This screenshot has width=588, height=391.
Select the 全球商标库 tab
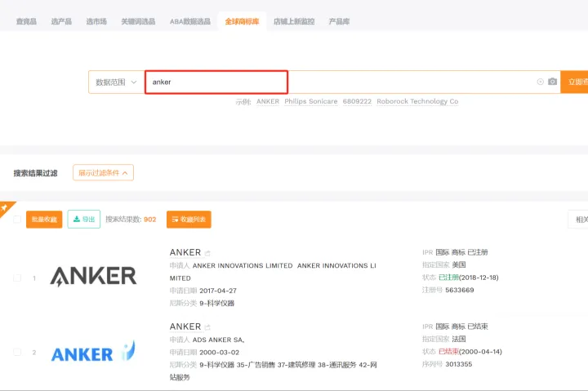[242, 21]
